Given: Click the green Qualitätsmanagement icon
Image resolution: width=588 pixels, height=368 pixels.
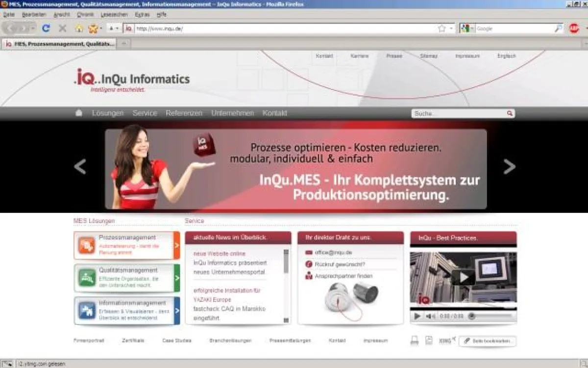Looking at the screenshot, I should (87, 278).
